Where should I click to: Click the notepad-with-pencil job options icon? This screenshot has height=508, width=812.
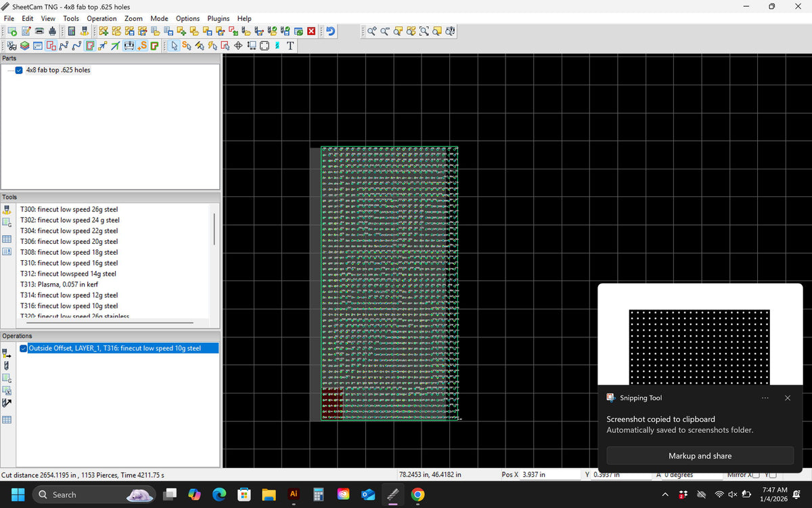pos(26,31)
